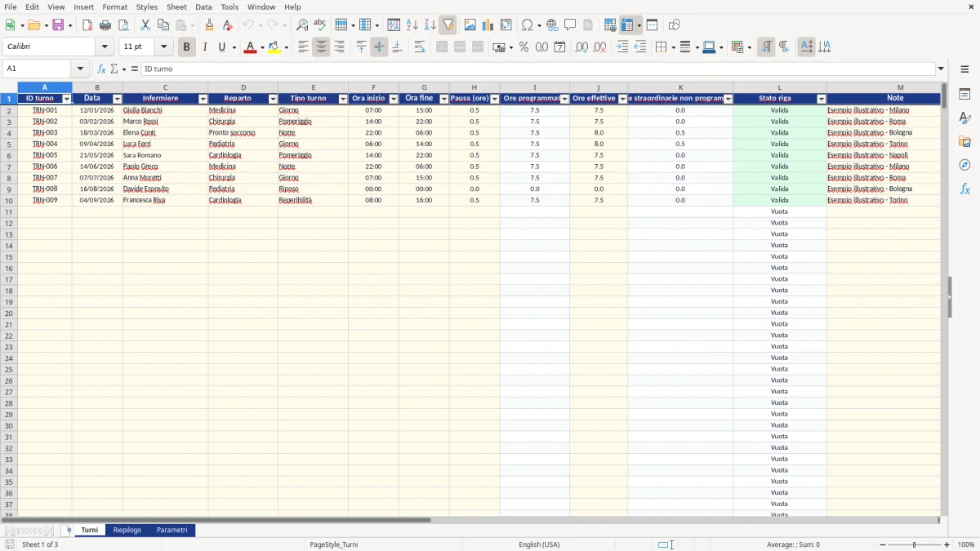
Task: Toggle Wrap Text
Action: 420,47
